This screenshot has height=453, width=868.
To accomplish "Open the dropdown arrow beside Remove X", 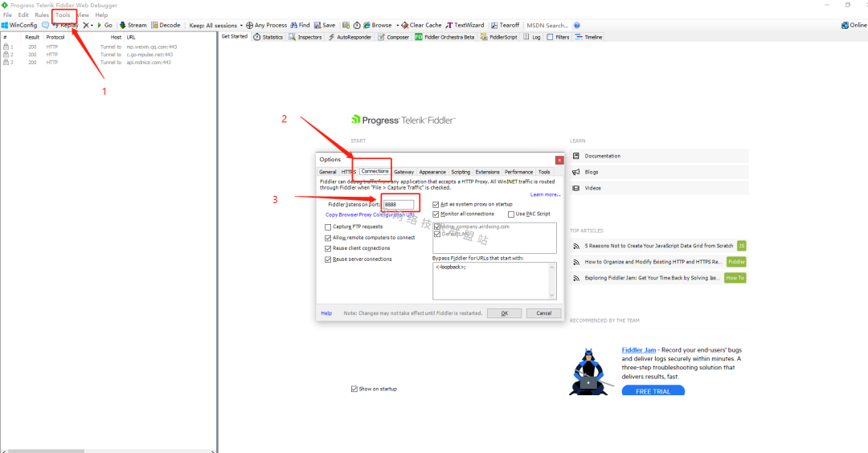I will pyautogui.click(x=92, y=26).
